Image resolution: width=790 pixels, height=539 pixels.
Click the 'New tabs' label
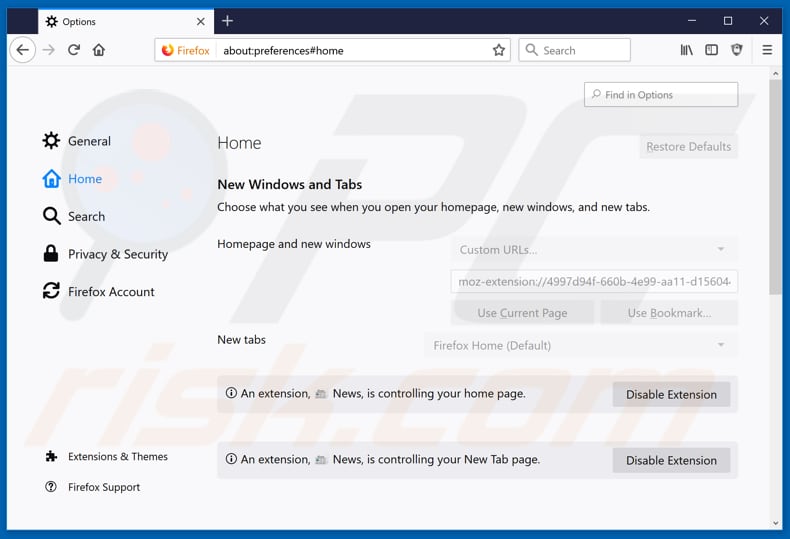[241, 340]
